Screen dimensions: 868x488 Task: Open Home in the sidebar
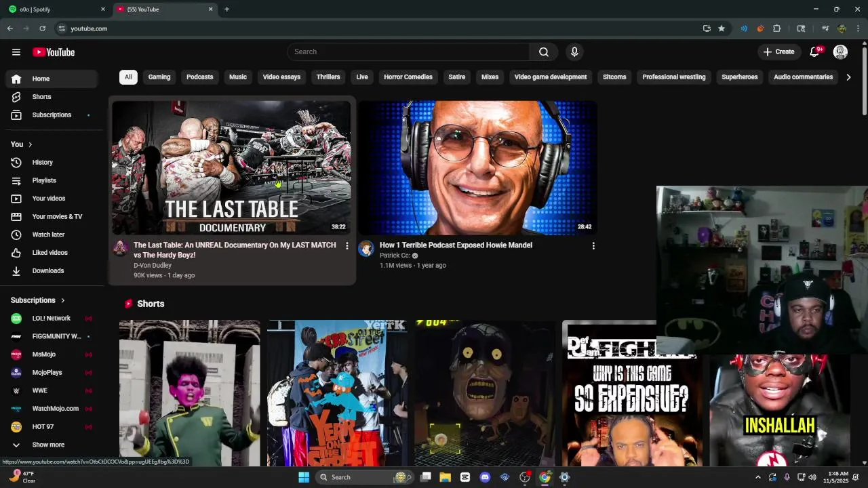click(x=52, y=79)
